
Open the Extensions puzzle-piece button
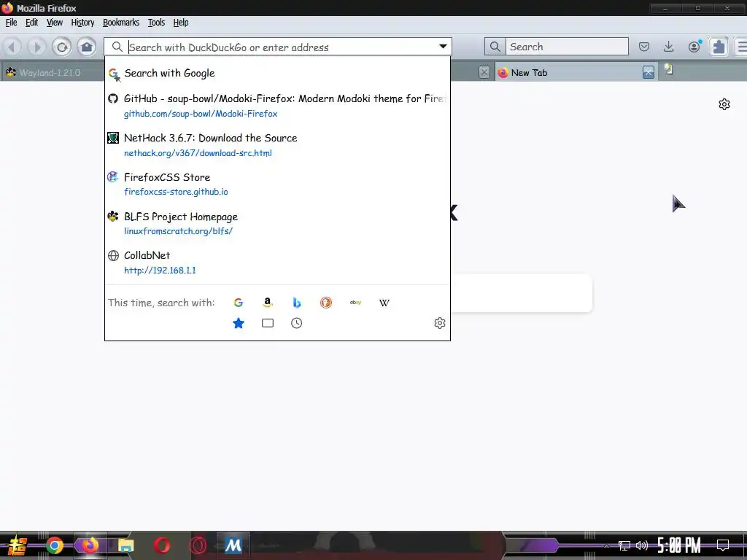point(719,47)
